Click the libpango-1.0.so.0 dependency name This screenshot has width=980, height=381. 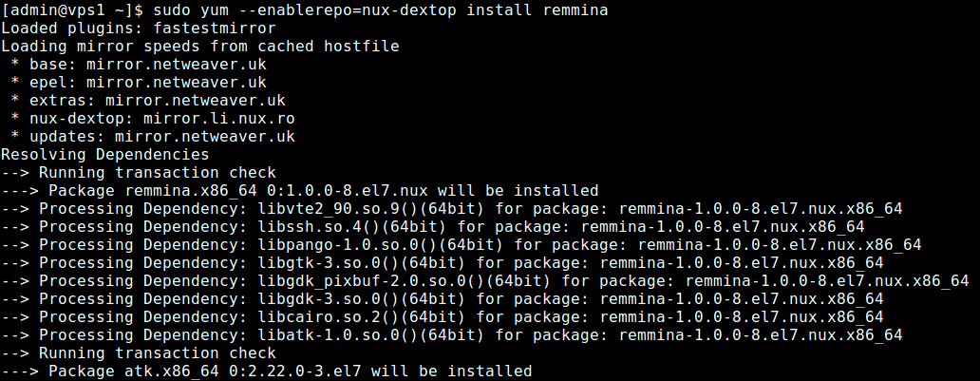333,245
